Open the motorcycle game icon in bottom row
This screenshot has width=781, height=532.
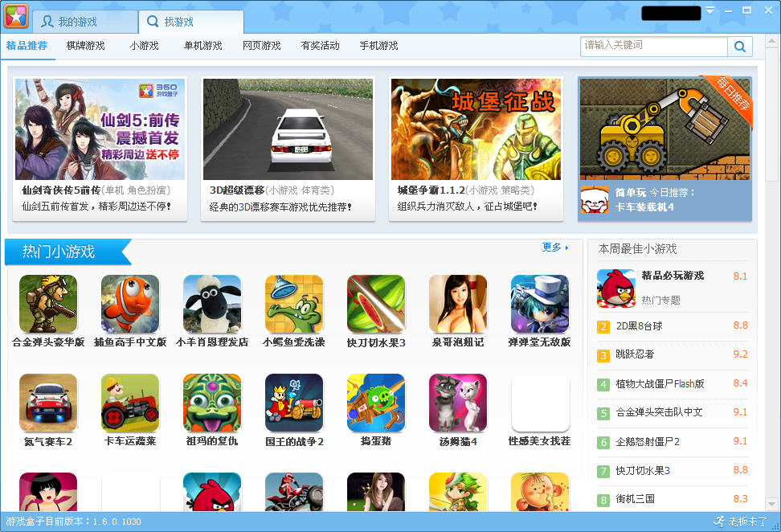[294, 492]
